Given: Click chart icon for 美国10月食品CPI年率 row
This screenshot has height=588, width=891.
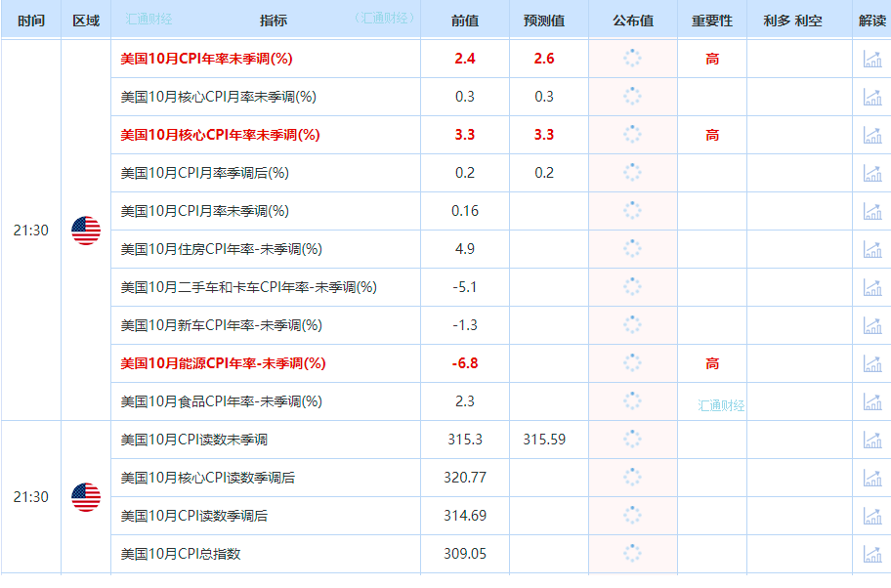Looking at the screenshot, I should (x=870, y=401).
